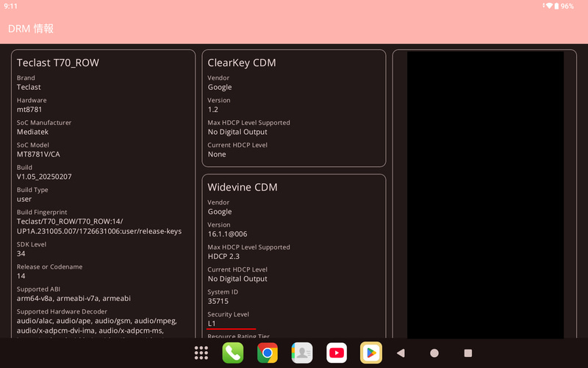Open Chrome browser from dock
The height and width of the screenshot is (368, 588).
click(268, 353)
